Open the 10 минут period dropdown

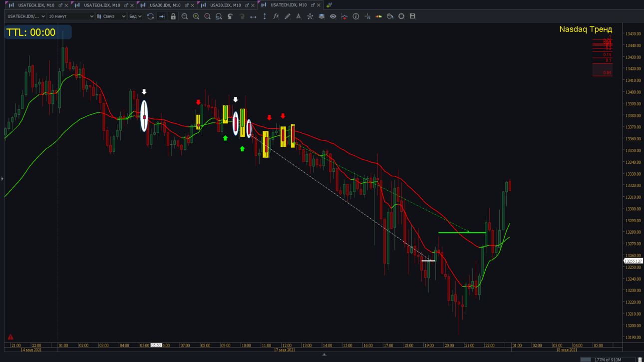tap(71, 16)
